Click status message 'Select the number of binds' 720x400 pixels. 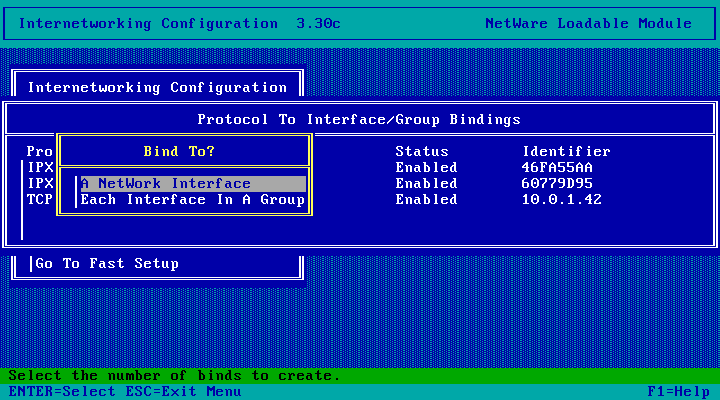(174, 376)
